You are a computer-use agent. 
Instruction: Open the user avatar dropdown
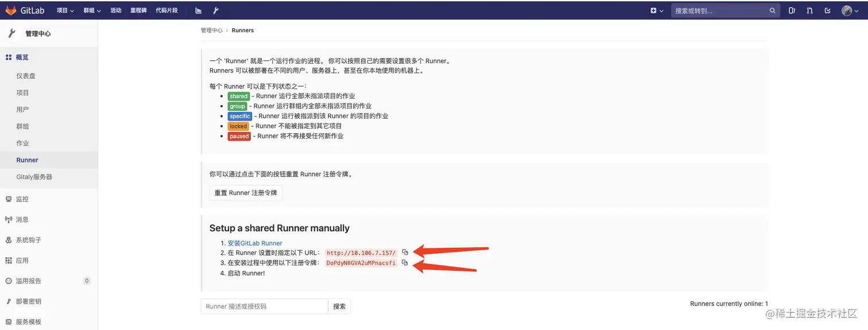coord(850,10)
